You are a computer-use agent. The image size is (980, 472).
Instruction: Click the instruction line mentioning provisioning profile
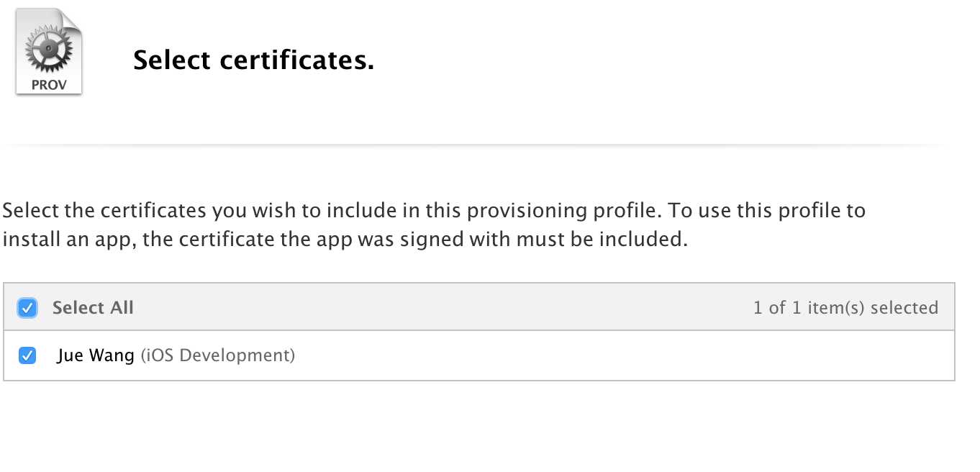pos(434,211)
